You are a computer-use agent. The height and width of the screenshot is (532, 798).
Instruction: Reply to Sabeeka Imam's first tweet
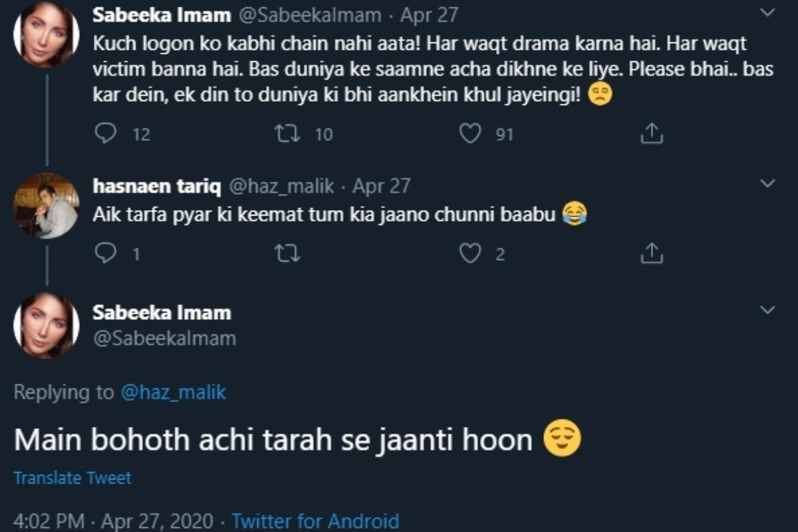106,134
